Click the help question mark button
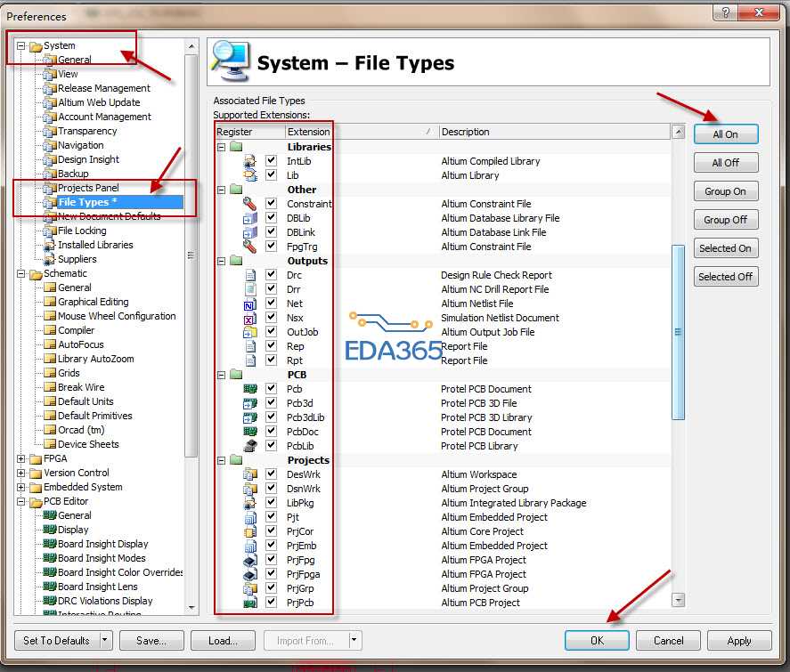The image size is (790, 672). coord(725,12)
